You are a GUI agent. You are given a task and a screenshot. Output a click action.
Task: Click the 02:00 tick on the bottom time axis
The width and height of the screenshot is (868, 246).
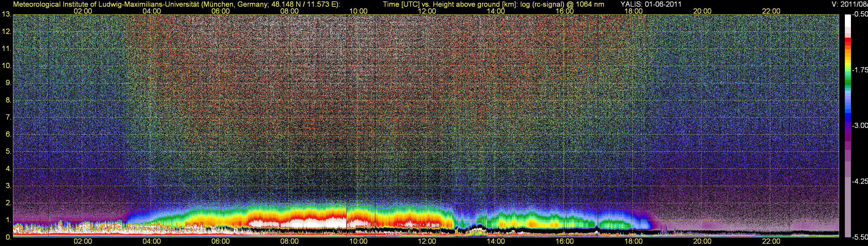[x=83, y=241]
